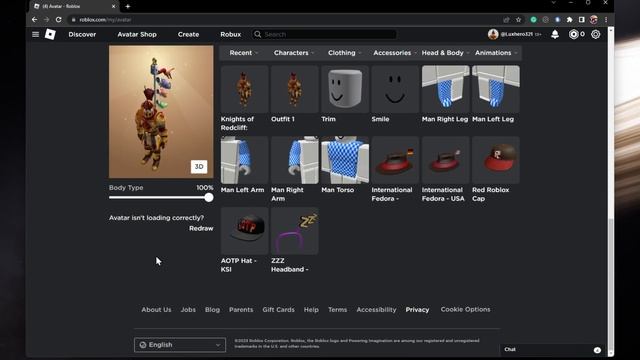This screenshot has height=360, width=640.
Task: Open the Robux balance icon
Action: click(573, 34)
